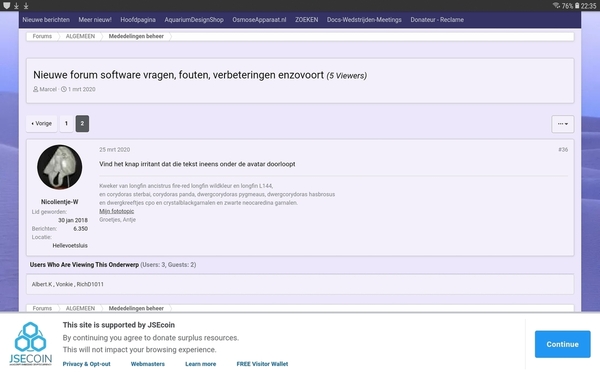Click the bottom Mededelingen beheer breadcrumb
The image size is (600, 375).
tap(136, 308)
